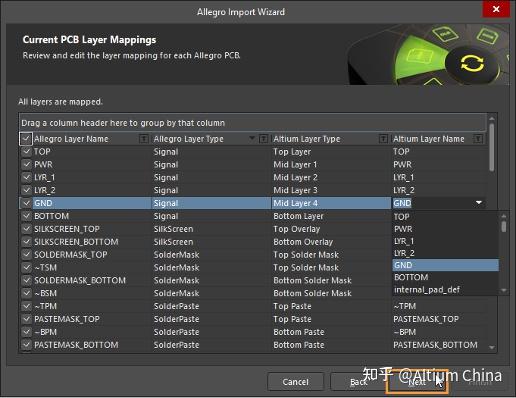The height and width of the screenshot is (398, 516).
Task: Select internal_pad_def in the dropdown list
Action: click(446, 289)
